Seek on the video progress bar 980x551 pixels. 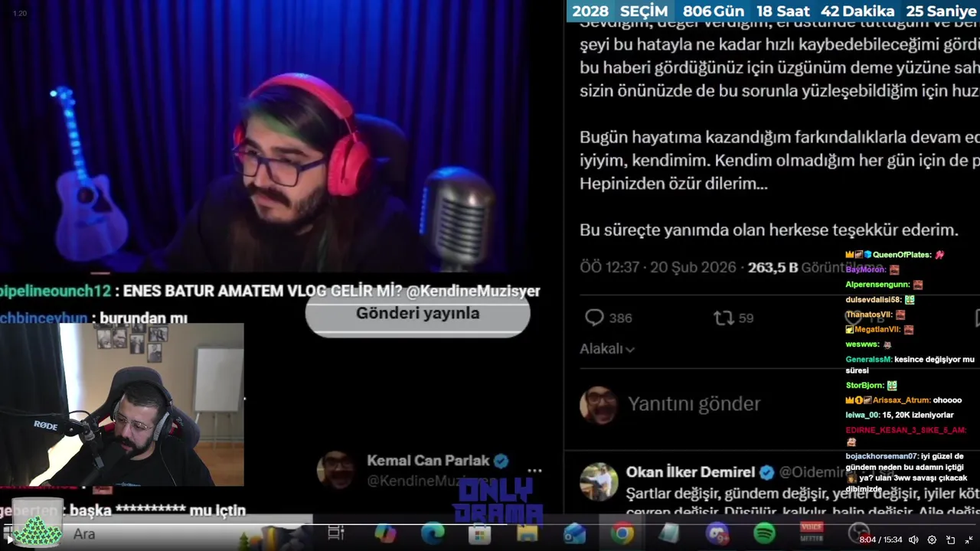click(x=490, y=524)
